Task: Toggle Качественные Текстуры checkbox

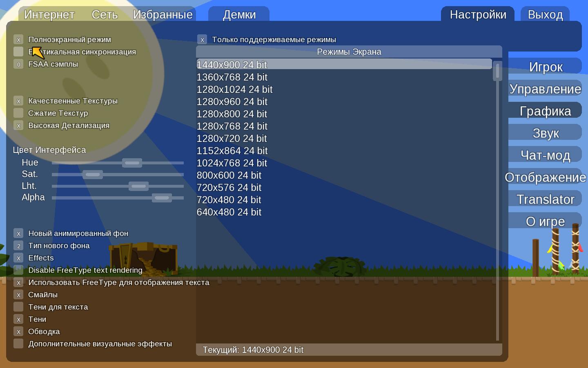Action: pos(18,101)
